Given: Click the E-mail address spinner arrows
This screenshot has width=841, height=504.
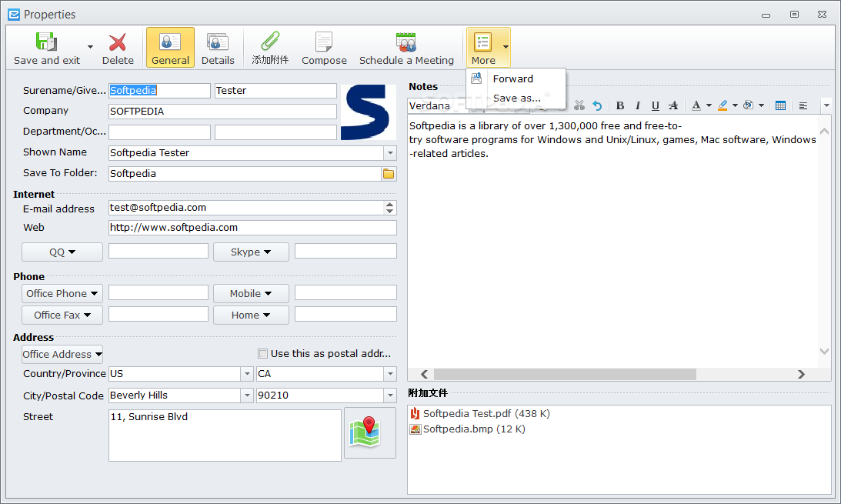Looking at the screenshot, I should 389,208.
